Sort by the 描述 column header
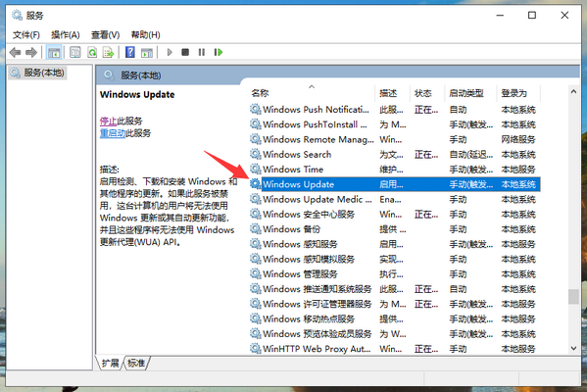This screenshot has width=587, height=392. (x=393, y=93)
